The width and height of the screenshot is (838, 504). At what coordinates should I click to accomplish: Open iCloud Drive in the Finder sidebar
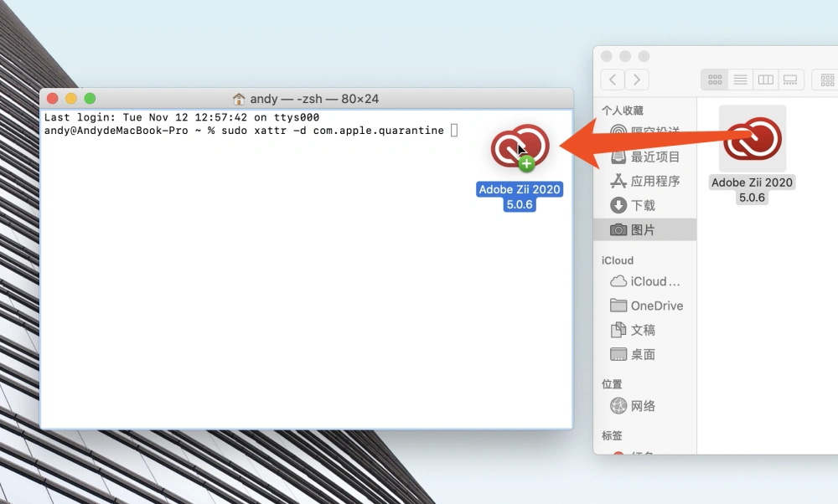(x=644, y=281)
